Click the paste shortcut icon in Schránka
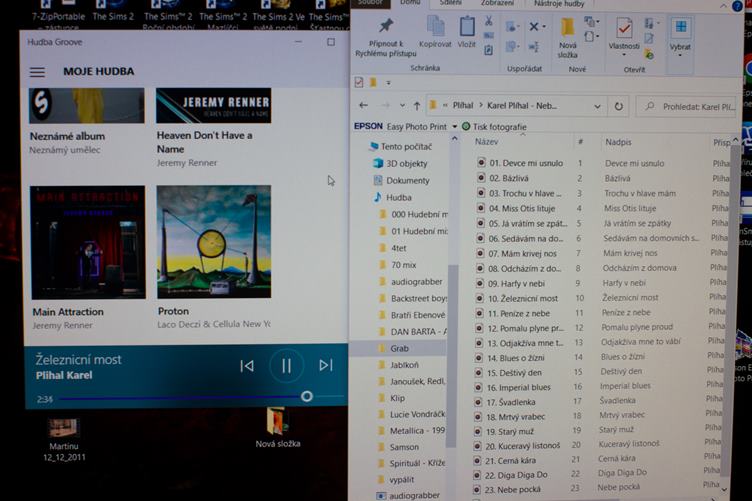The width and height of the screenshot is (752, 501). [x=489, y=50]
